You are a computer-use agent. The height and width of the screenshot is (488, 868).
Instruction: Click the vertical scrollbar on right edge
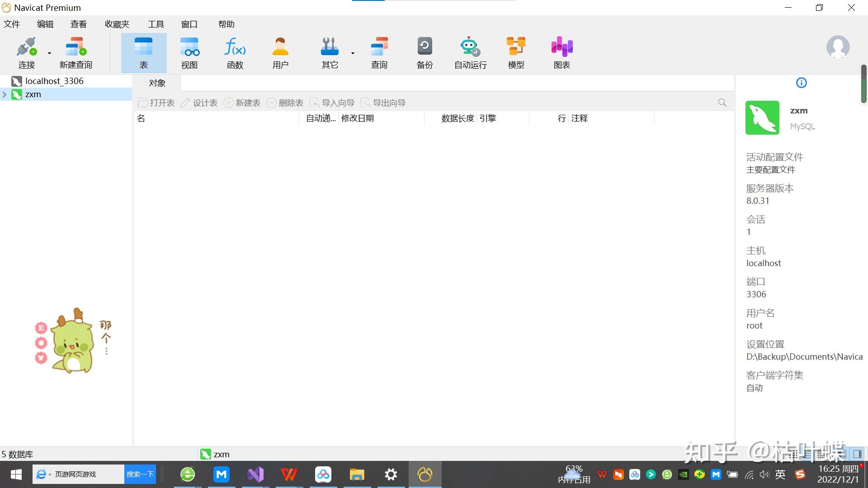pos(863,84)
